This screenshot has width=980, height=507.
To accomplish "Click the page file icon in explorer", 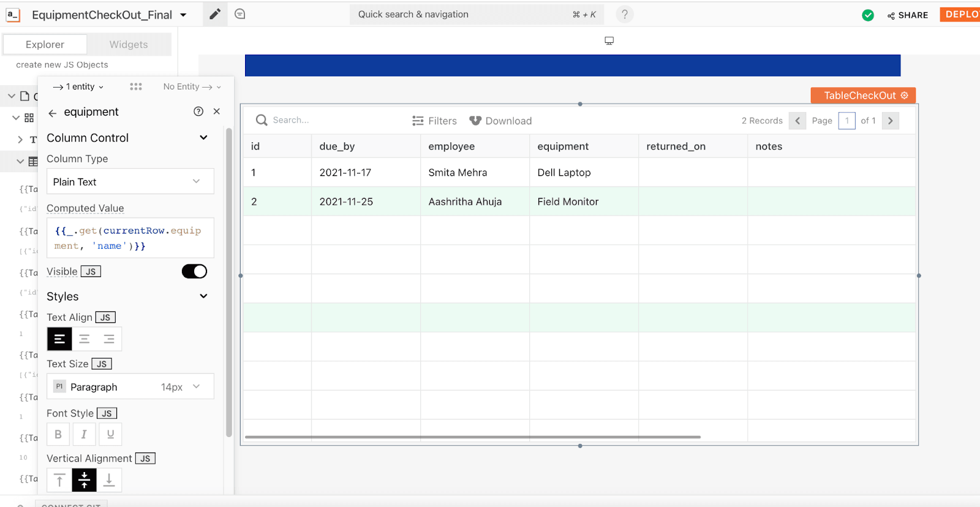I will [x=25, y=96].
